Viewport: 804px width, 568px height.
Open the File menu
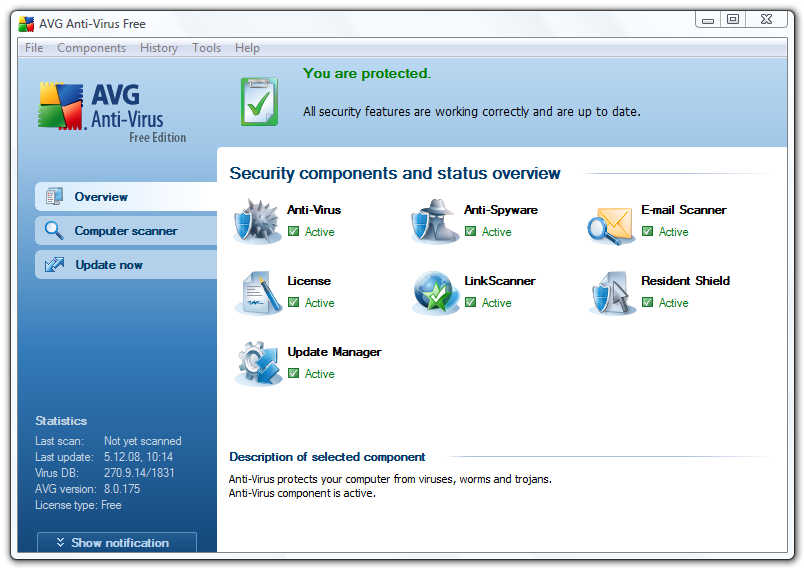point(34,48)
